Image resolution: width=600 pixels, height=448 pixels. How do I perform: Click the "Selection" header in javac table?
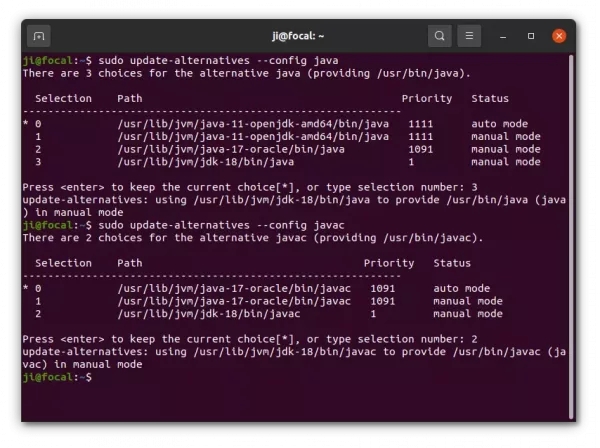click(64, 263)
